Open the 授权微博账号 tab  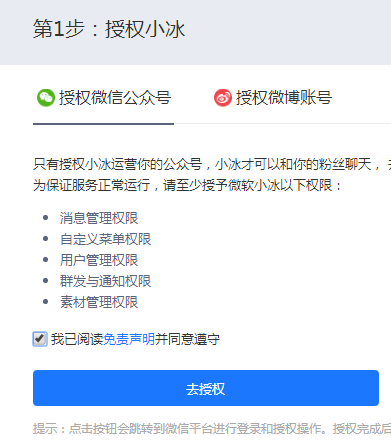tap(273, 98)
